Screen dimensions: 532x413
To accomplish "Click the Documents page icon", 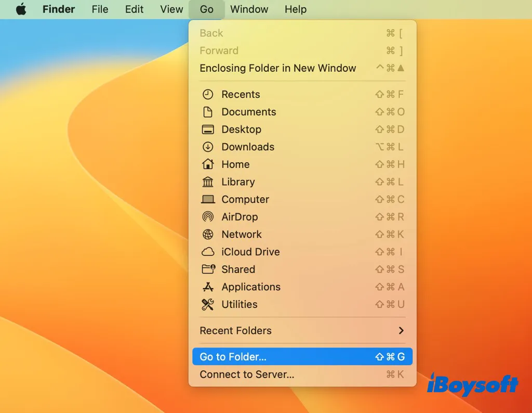I will (208, 112).
